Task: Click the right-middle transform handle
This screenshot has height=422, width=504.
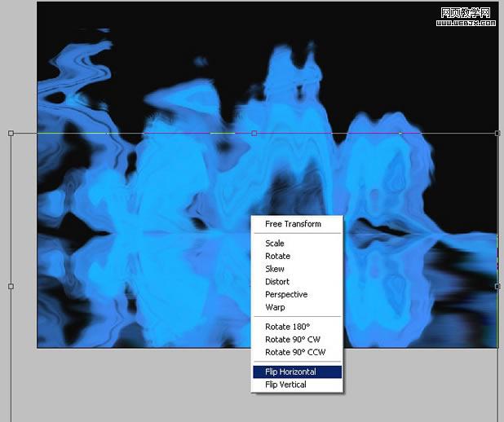Action: pyautogui.click(x=497, y=286)
